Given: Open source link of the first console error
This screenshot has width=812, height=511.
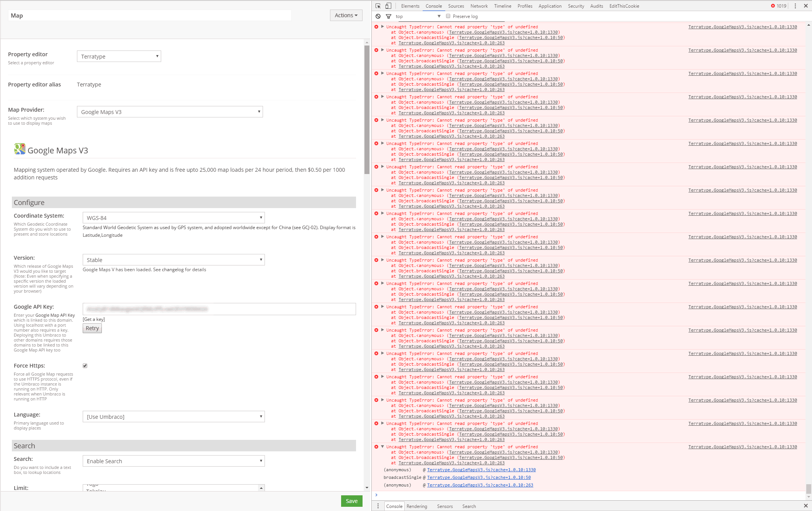Looking at the screenshot, I should (743, 27).
